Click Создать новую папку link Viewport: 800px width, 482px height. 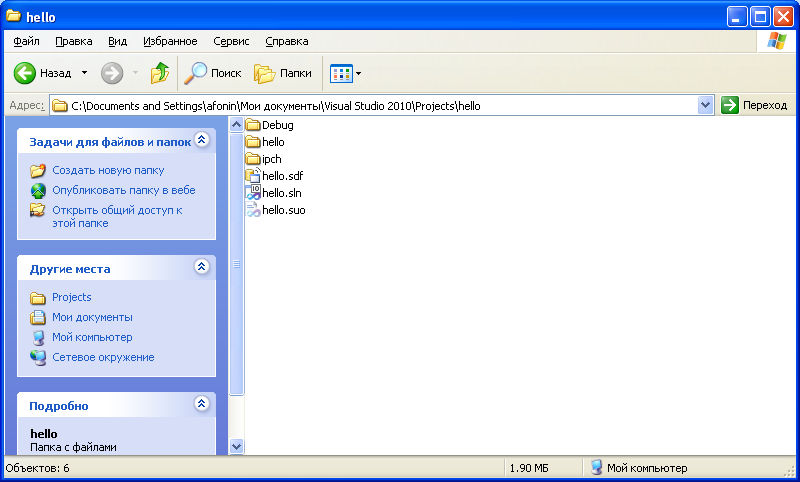[108, 170]
